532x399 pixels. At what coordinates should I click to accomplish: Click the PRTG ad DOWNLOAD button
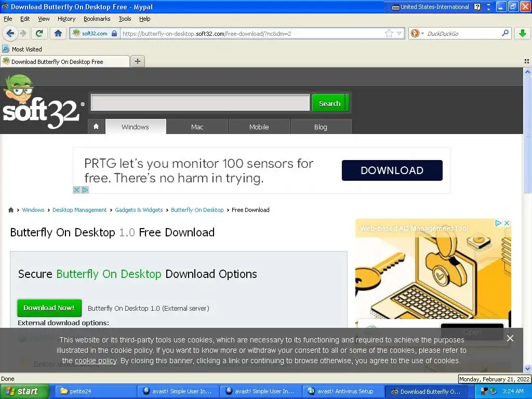392,170
